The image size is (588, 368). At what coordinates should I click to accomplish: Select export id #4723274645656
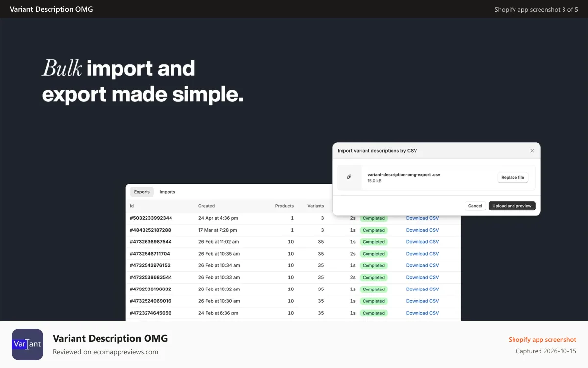(x=150, y=313)
